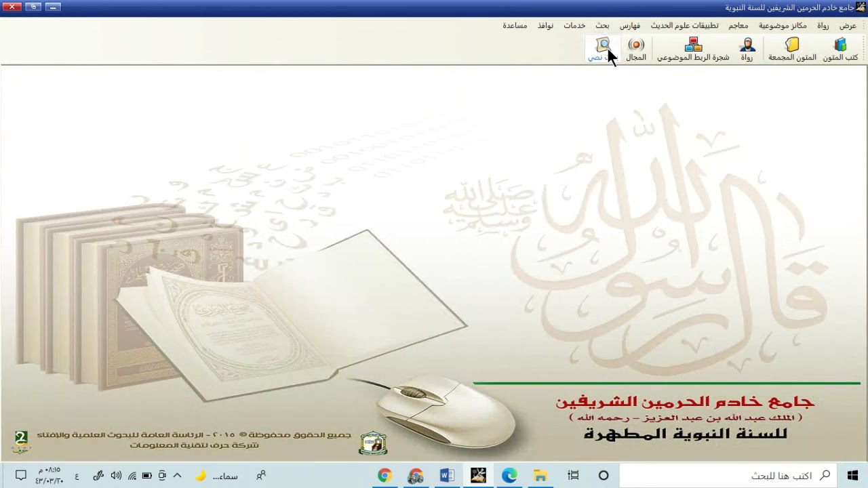Click the taskbar search box
Viewport: 868px width, 488px height.
pos(727,475)
